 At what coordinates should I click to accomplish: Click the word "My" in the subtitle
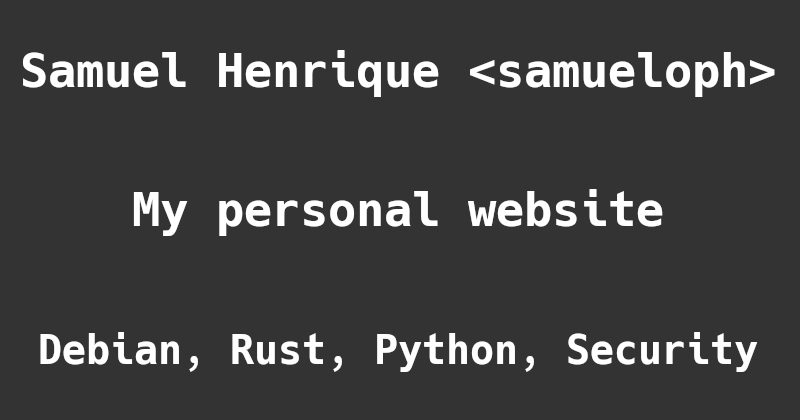click(160, 211)
